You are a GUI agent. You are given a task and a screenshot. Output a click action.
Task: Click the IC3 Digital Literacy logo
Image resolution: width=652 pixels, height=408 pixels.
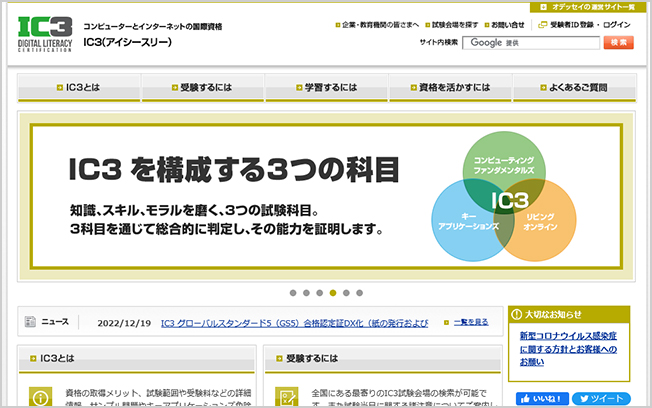click(45, 34)
